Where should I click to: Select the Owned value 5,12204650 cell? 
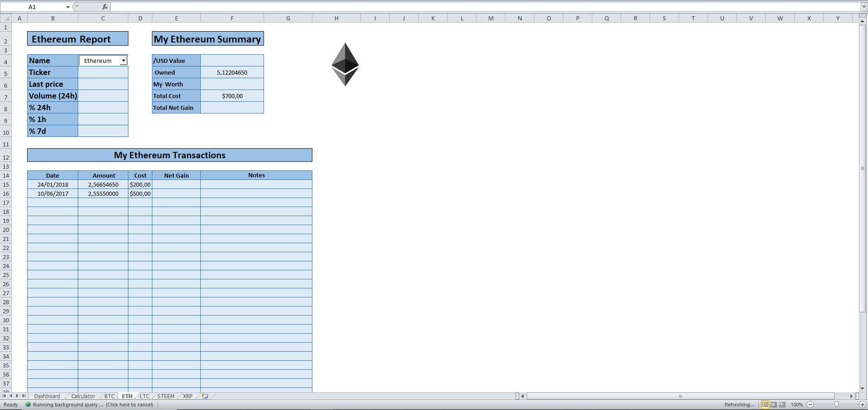coord(232,72)
